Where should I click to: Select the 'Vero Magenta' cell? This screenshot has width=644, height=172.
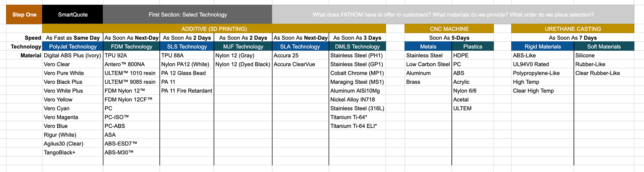(73, 117)
